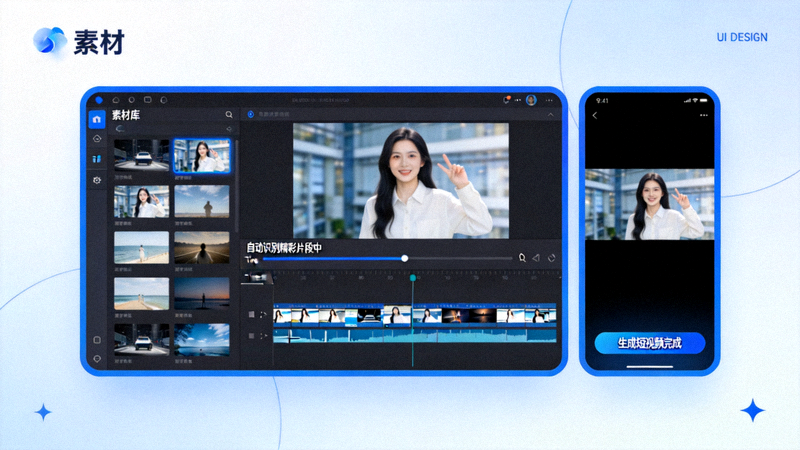The image size is (800, 450).
Task: Click the rotate icon right of the progress bar
Action: [552, 258]
